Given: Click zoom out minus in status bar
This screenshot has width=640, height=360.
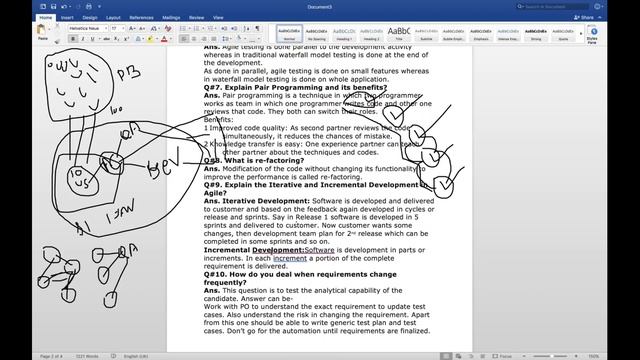Looking at the screenshot, I should pos(524,356).
